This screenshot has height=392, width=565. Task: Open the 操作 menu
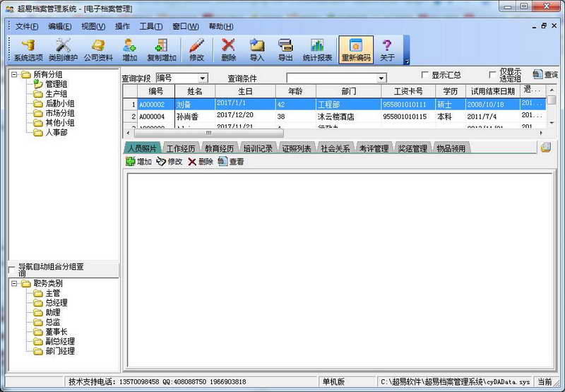122,26
